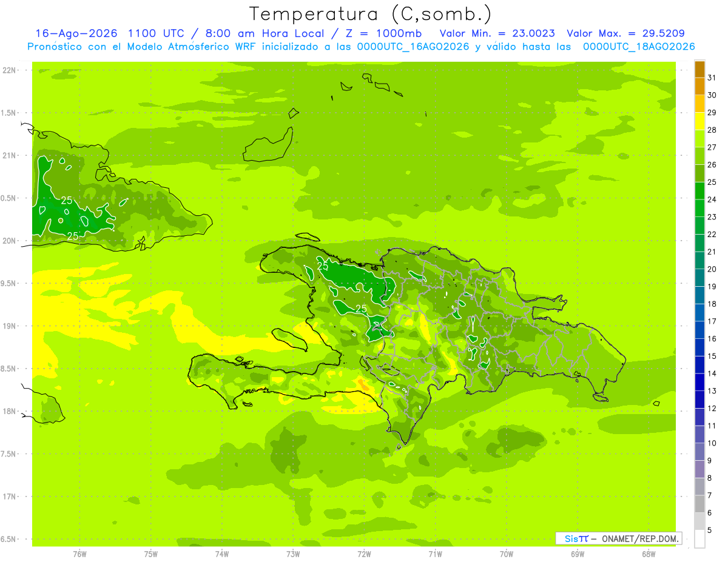Click the 19N latitude label

coord(10,326)
